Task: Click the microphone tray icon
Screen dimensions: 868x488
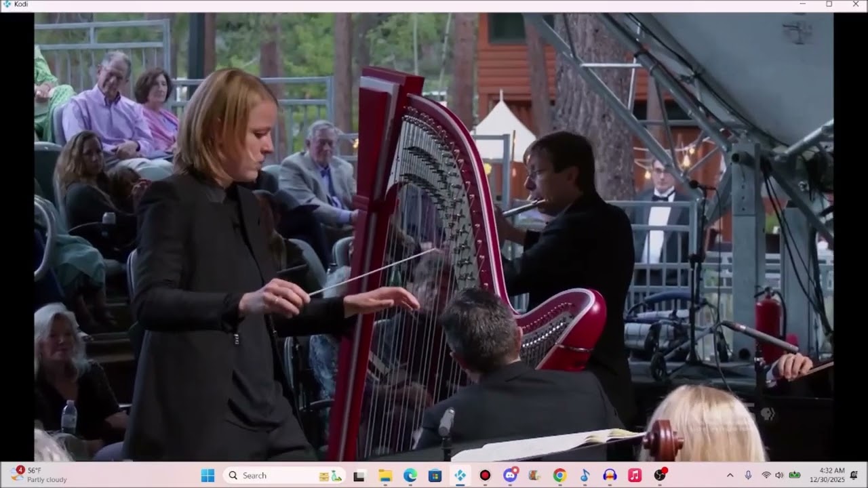Action: point(748,475)
